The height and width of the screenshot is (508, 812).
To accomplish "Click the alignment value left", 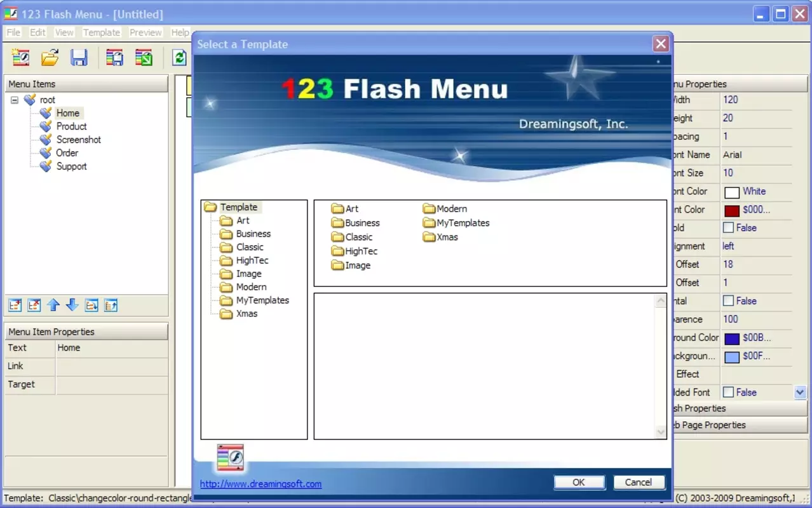I will [x=728, y=246].
